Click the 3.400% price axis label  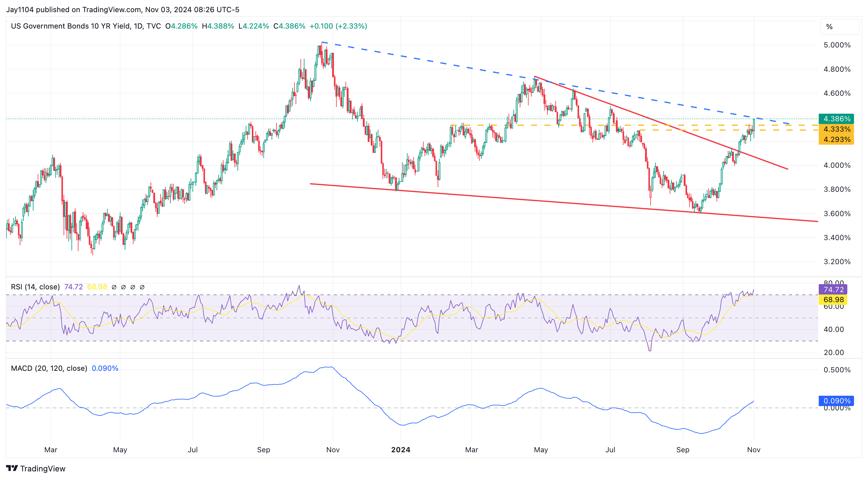[x=837, y=237]
